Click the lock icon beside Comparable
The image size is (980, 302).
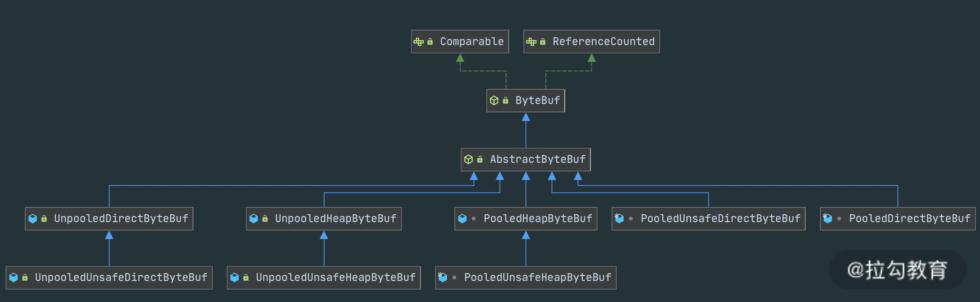click(430, 42)
